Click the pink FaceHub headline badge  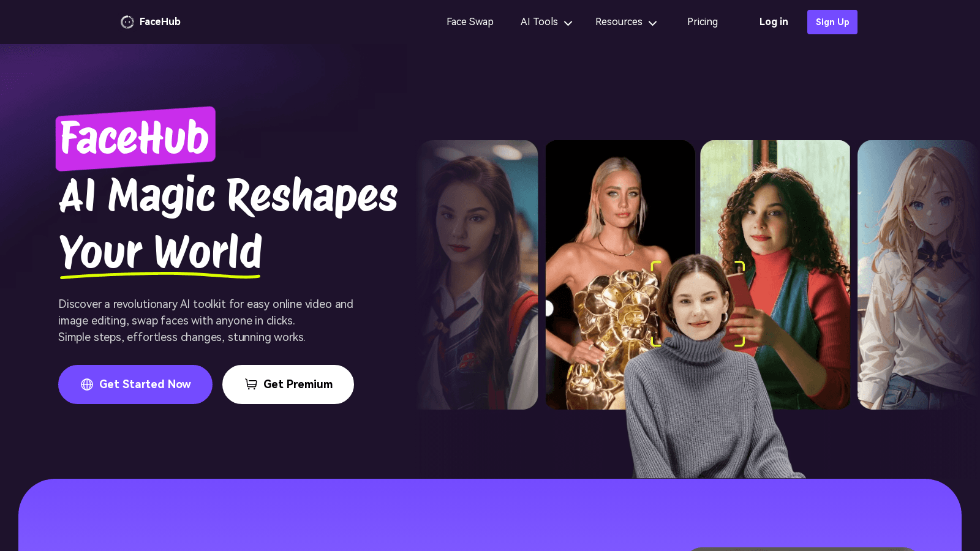coord(135,138)
